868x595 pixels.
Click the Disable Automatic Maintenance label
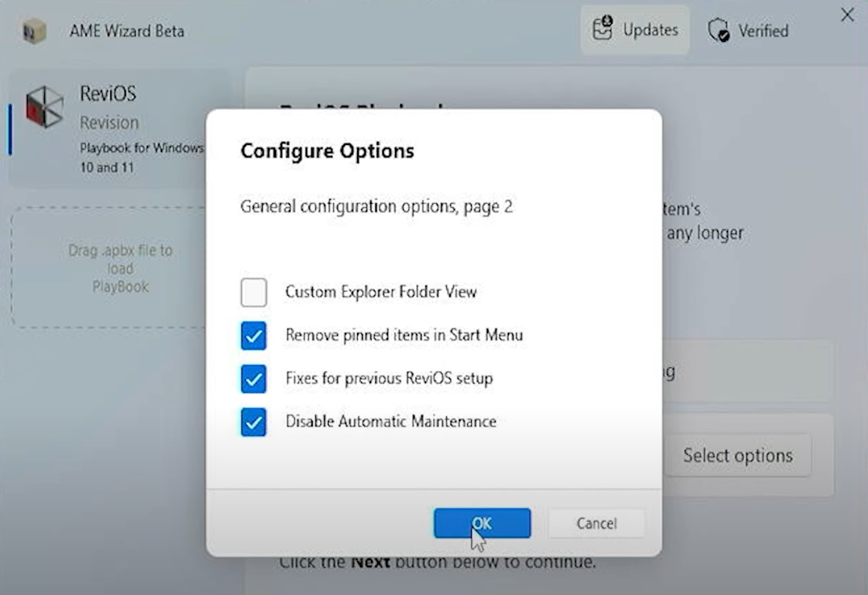click(x=391, y=422)
